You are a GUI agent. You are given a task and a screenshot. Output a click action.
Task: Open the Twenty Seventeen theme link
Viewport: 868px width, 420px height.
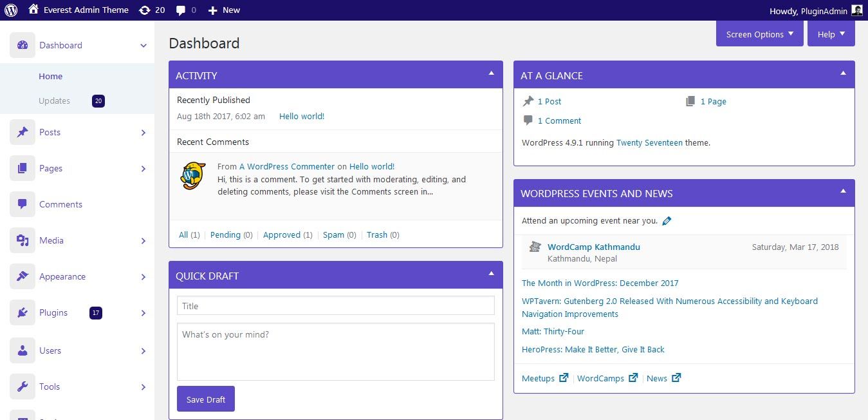(649, 143)
